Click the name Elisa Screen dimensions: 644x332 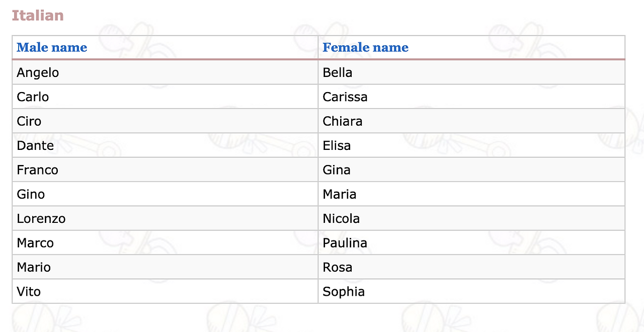pos(337,145)
